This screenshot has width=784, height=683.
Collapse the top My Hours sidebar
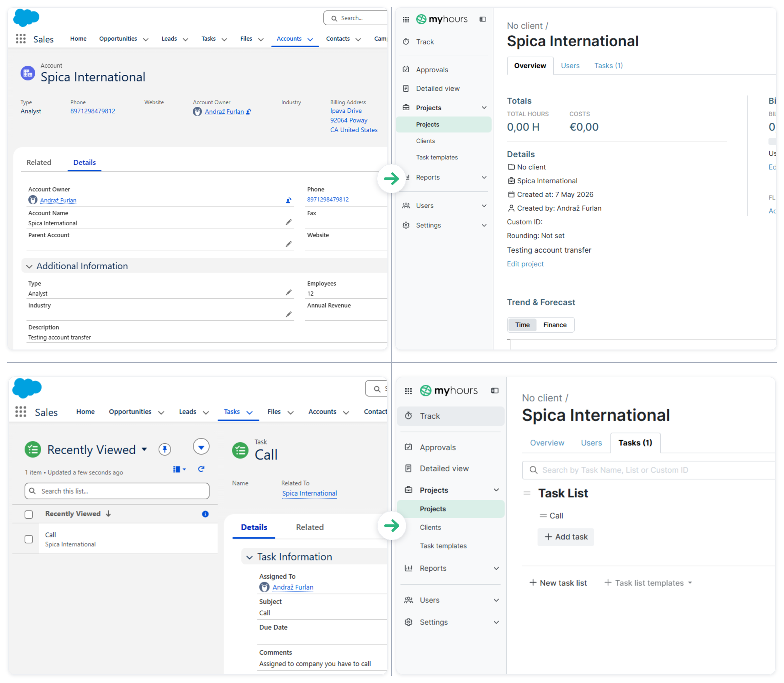click(482, 19)
